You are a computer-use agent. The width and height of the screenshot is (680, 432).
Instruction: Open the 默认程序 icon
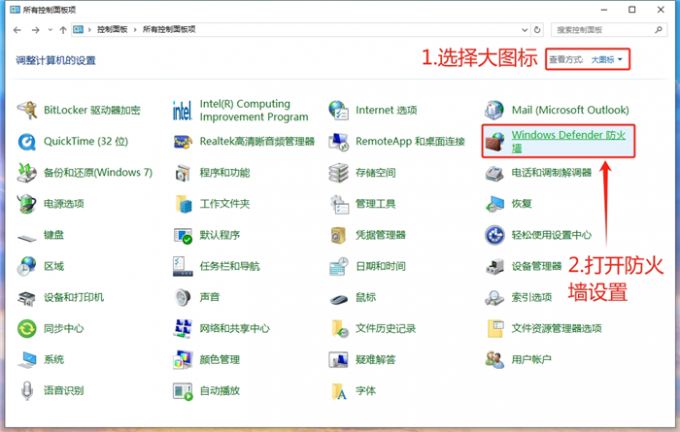(182, 235)
